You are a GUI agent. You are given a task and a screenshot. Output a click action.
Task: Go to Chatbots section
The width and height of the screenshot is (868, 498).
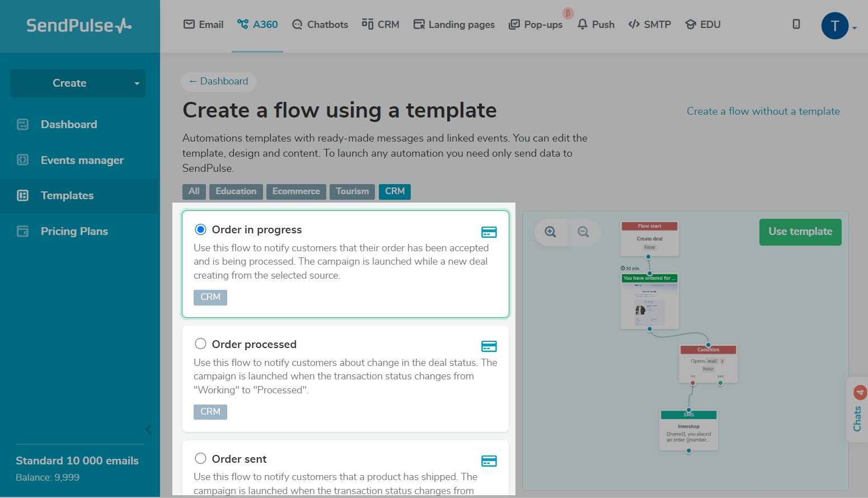tap(320, 25)
